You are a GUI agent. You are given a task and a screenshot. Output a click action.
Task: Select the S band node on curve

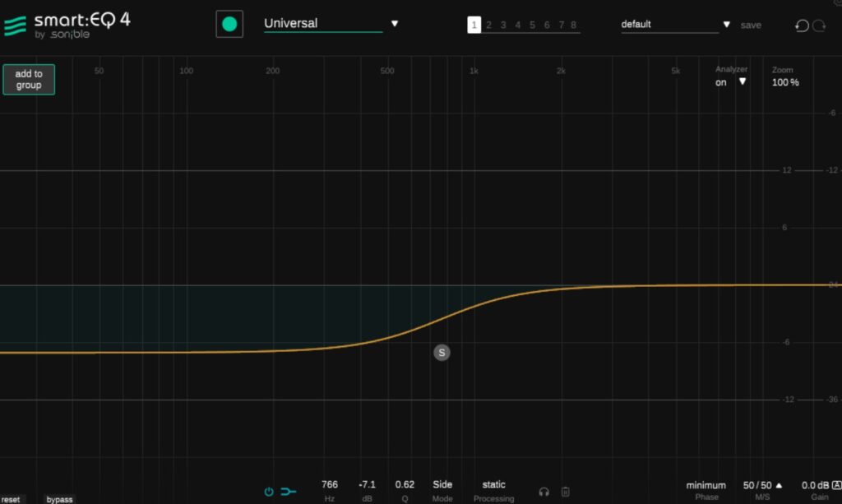(x=442, y=353)
